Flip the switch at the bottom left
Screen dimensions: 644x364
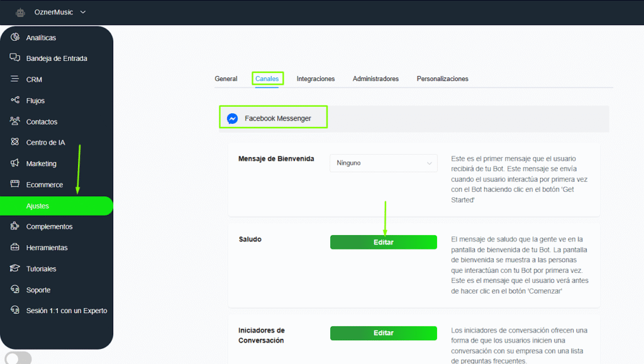(18, 357)
